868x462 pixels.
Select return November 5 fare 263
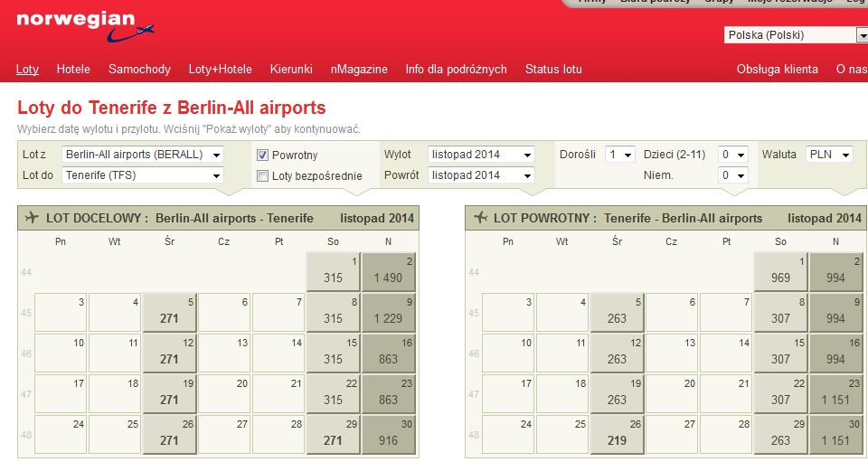coord(617,313)
